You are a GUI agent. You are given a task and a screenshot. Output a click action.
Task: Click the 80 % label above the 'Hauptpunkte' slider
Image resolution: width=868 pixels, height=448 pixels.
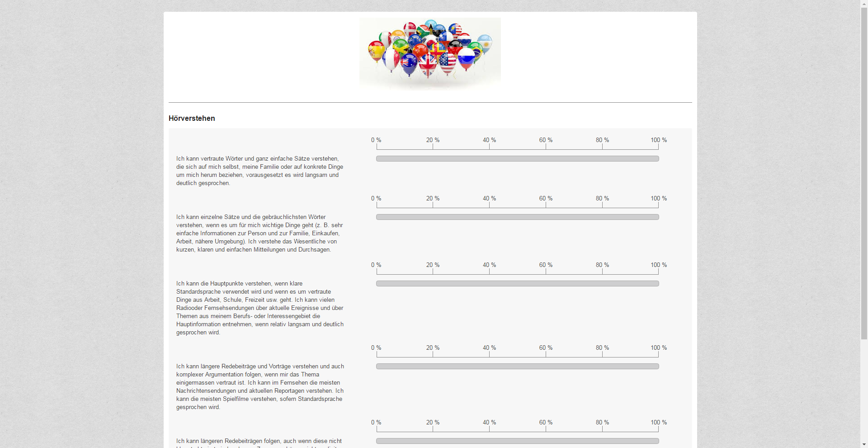click(x=602, y=265)
